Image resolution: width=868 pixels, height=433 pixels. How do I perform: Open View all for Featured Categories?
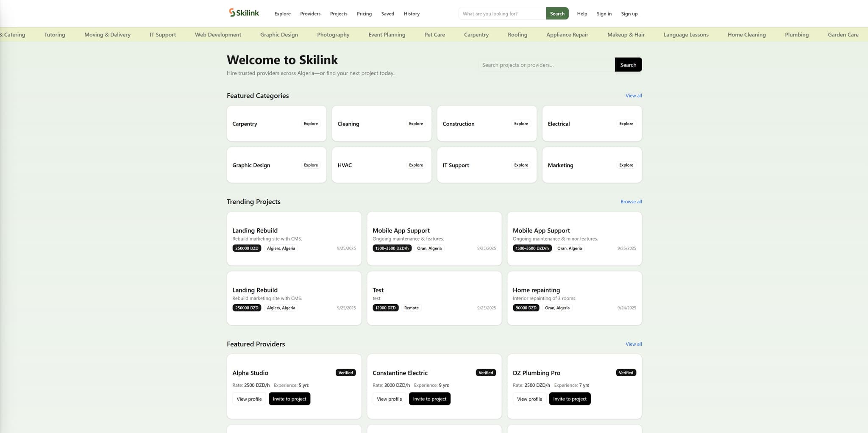(x=633, y=95)
